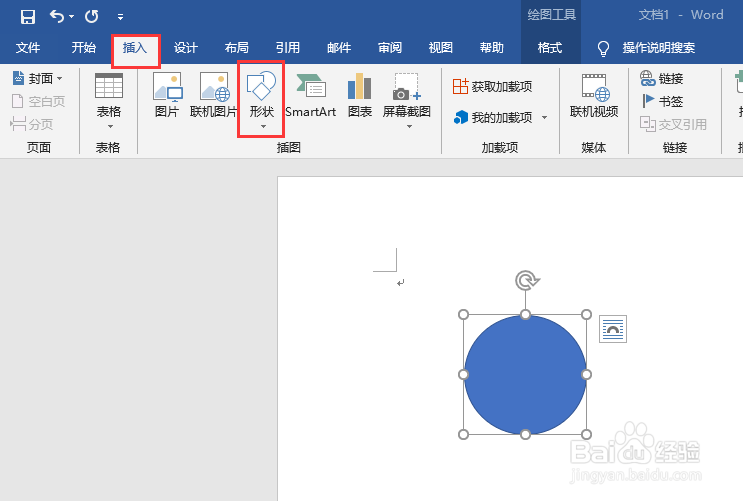Click the 操作说明搜索 search box
Image resolution: width=743 pixels, height=501 pixels.
coord(659,47)
